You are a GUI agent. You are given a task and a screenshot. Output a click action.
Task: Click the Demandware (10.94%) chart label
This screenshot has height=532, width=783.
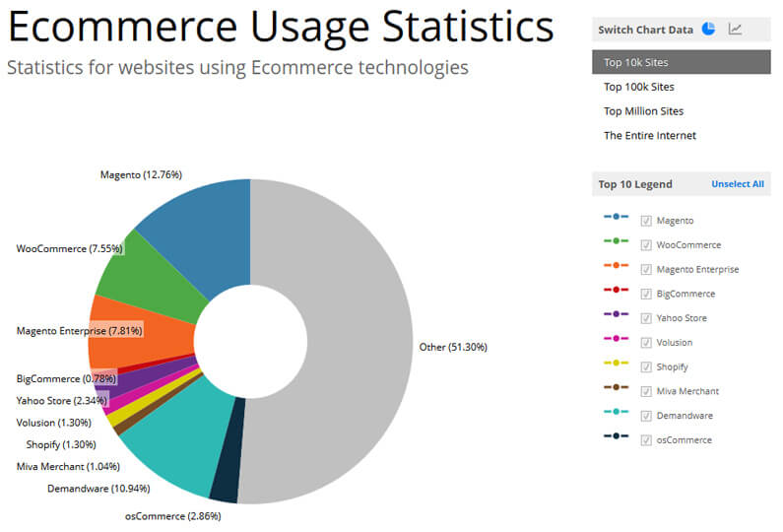click(x=98, y=489)
